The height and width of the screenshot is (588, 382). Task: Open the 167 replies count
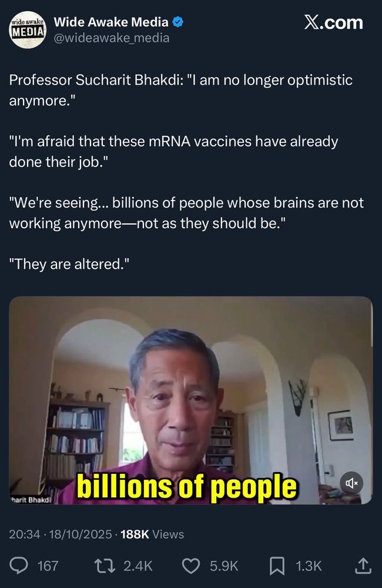coord(48,566)
